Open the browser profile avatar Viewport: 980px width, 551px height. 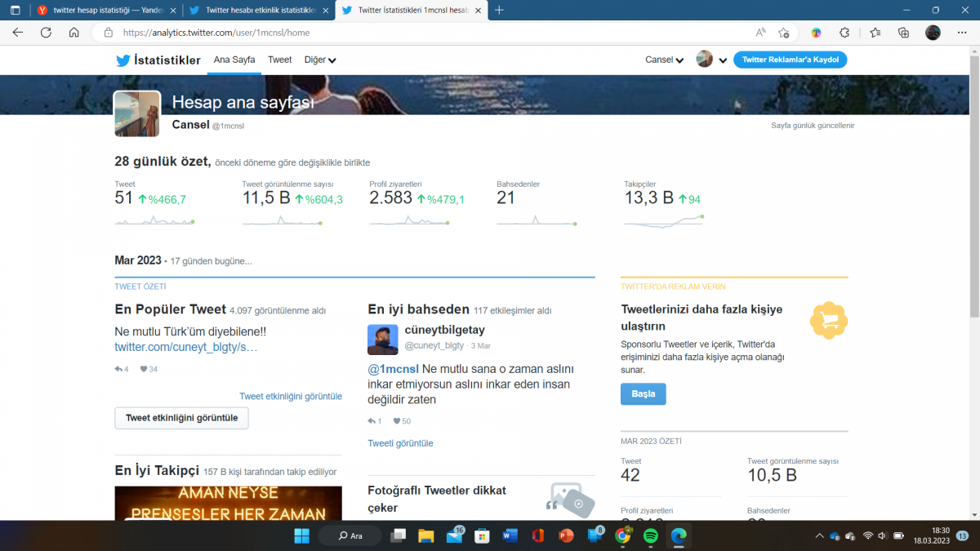933,33
